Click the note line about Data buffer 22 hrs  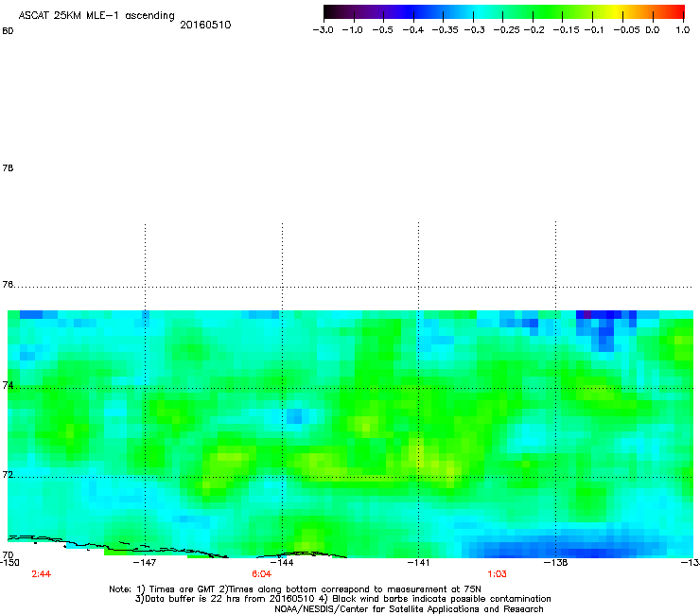point(342,599)
